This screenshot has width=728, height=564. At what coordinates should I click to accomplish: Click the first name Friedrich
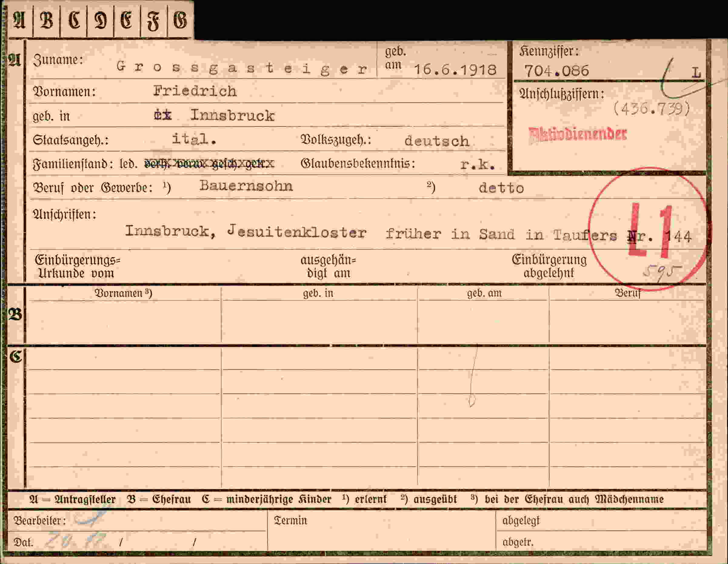[195, 91]
